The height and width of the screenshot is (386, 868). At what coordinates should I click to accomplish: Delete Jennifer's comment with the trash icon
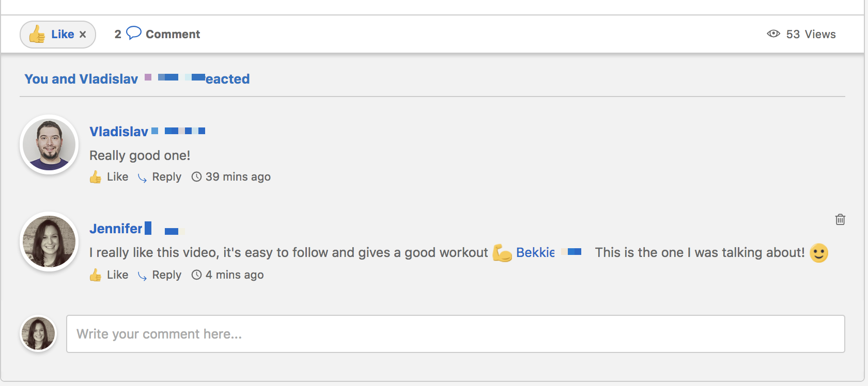click(x=840, y=219)
